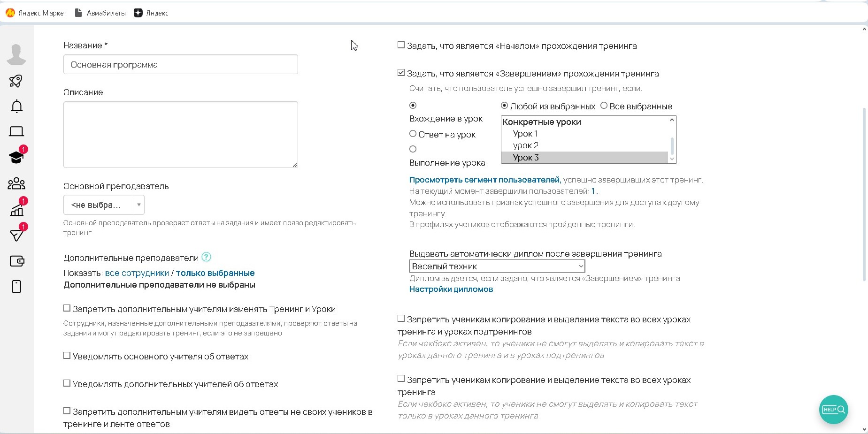Open the diploma dropdown showing «Веселый техник»
Viewport: 868px width, 434px height.
point(497,266)
